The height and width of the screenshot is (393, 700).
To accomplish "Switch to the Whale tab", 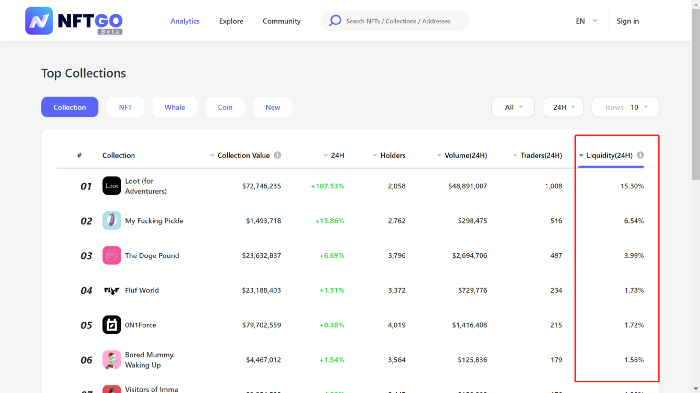I will click(175, 107).
